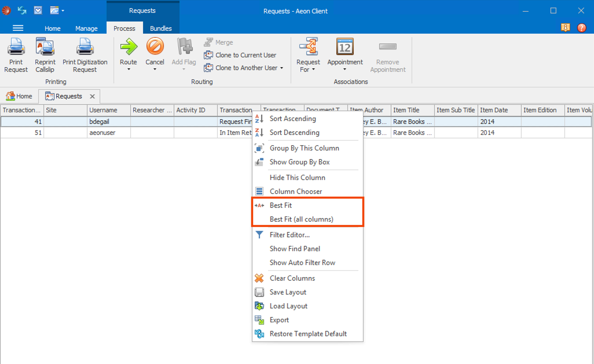Open the help question mark icon
The height and width of the screenshot is (364, 594).
pos(582,28)
